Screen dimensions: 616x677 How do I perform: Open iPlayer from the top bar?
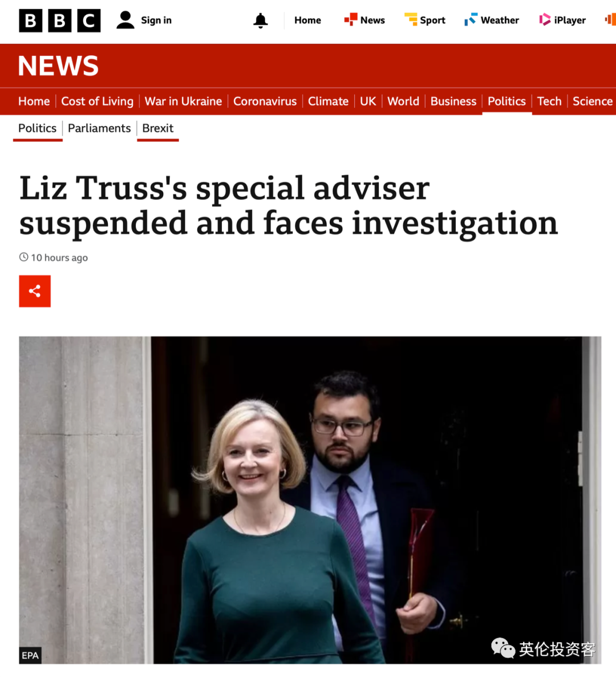[x=562, y=21]
